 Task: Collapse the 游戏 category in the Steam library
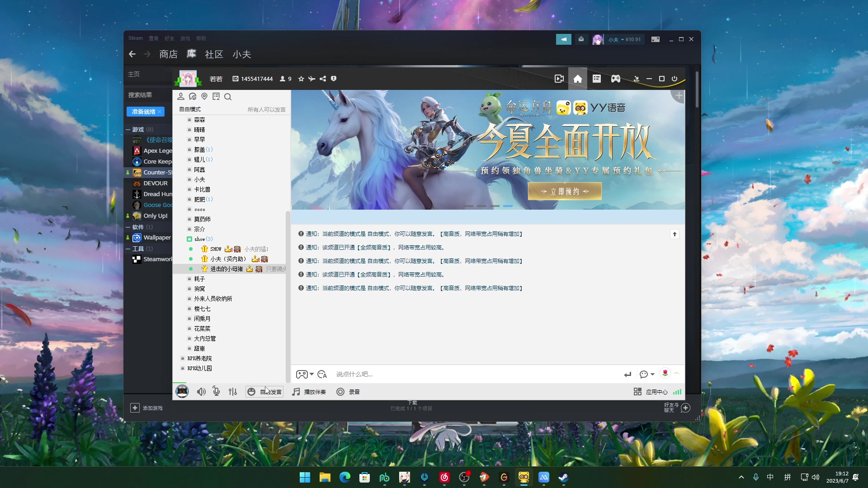[x=128, y=130]
